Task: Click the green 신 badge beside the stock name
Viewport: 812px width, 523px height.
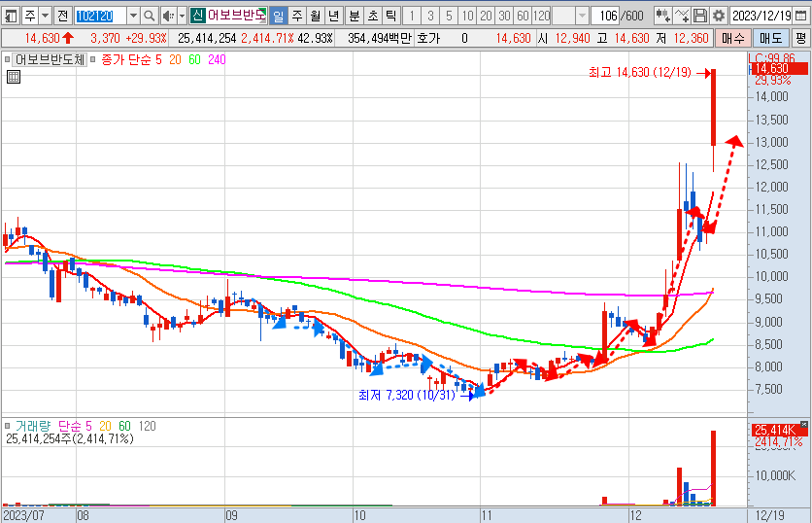Action: coord(197,16)
